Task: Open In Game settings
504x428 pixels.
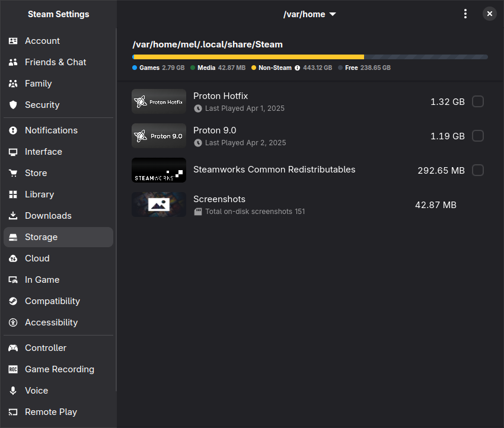Action: (58, 280)
